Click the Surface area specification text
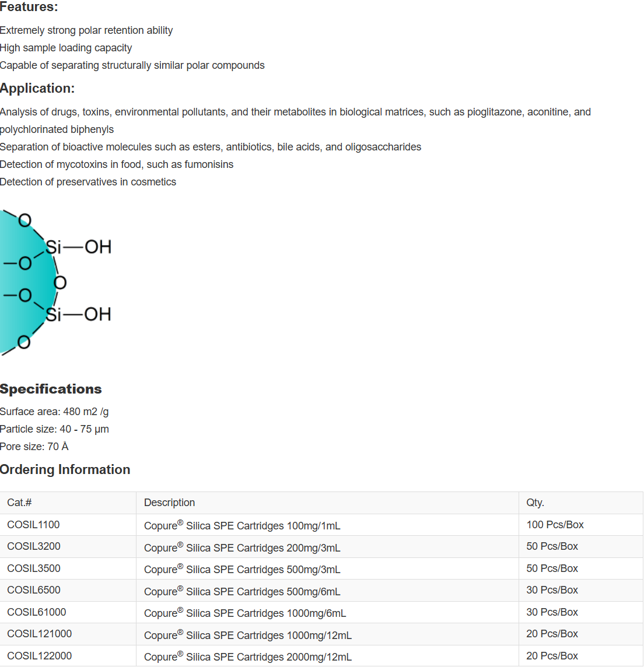 (x=54, y=412)
